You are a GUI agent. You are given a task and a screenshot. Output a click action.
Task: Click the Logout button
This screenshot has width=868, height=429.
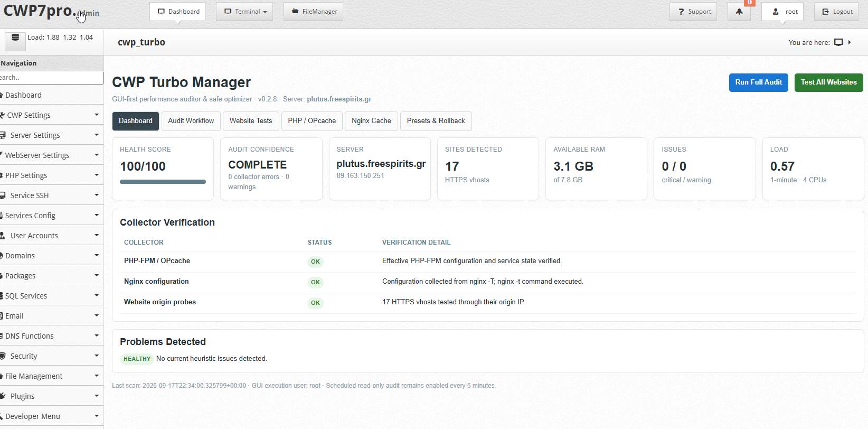coord(836,12)
